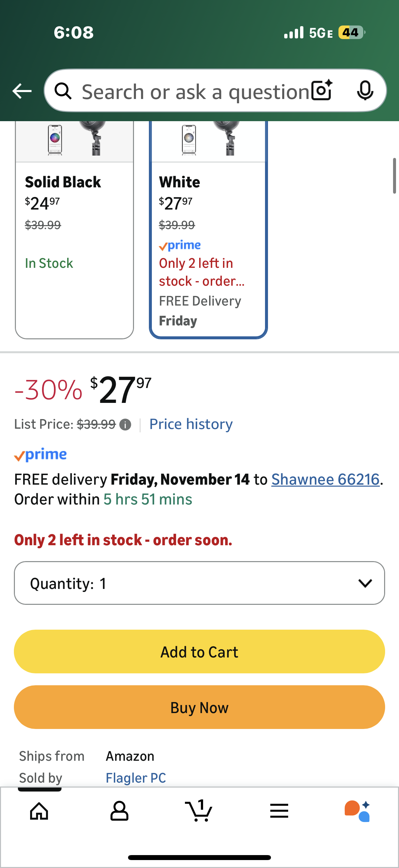
Task: Select the White color option
Action: point(208,229)
